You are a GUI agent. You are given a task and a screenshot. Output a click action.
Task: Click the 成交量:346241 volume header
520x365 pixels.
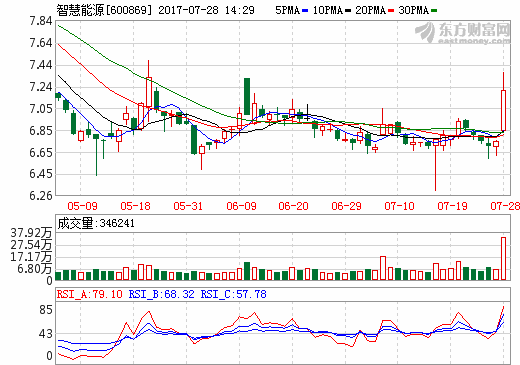(96, 223)
